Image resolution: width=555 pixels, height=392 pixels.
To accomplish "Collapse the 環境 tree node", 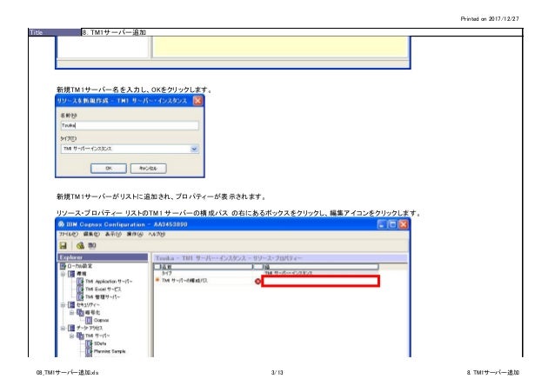I will tap(63, 274).
